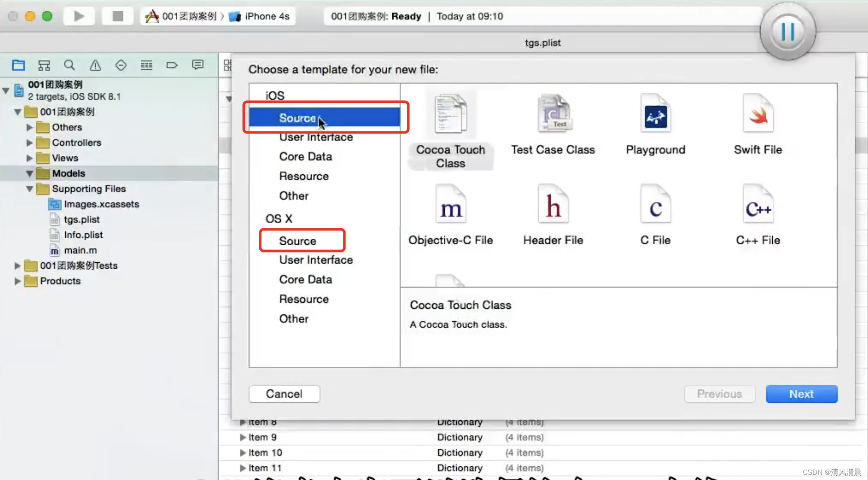Pick the Objective-C File template
This screenshot has height=480, width=868.
click(x=450, y=205)
